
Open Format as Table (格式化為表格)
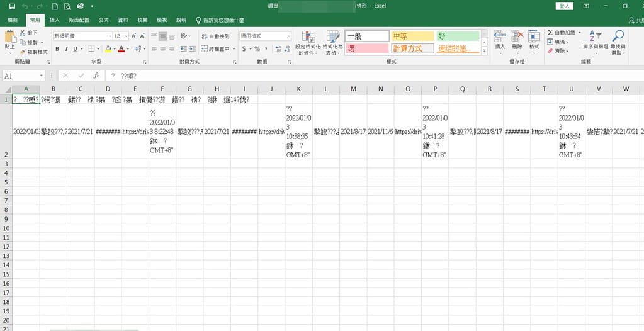(x=332, y=43)
